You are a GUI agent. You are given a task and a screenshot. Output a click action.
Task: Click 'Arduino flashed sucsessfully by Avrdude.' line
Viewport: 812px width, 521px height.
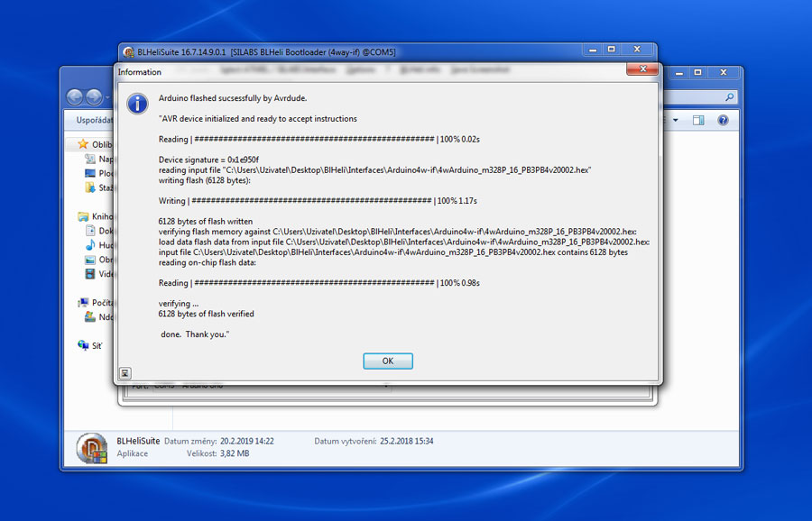coord(233,97)
